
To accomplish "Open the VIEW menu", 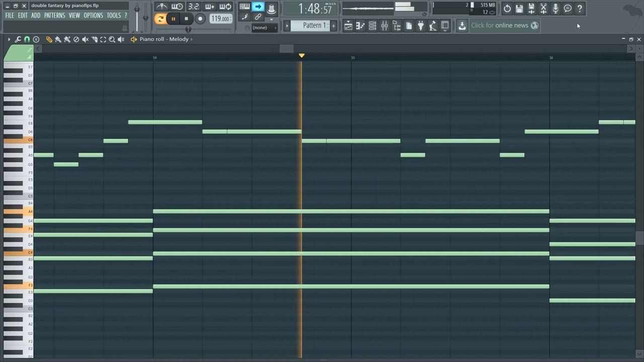I will click(x=74, y=16).
